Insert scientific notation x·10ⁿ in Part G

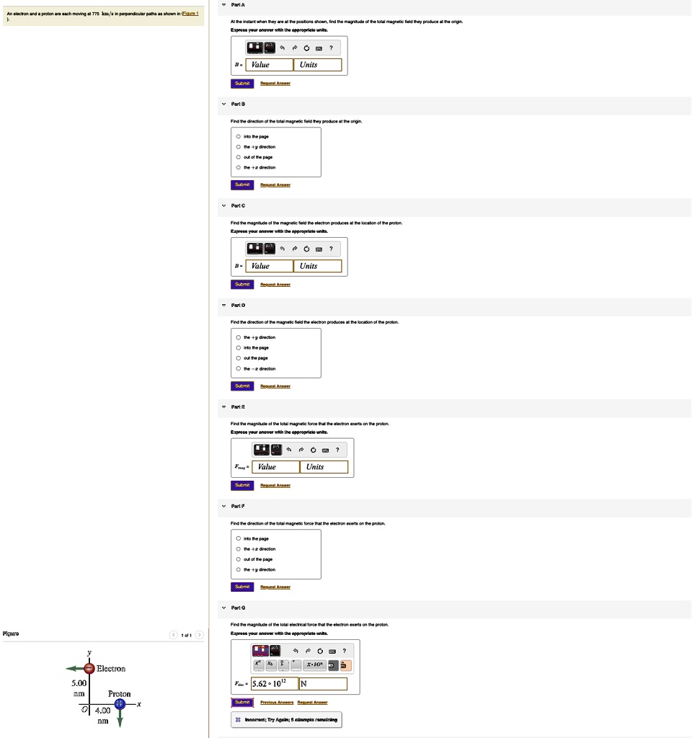pos(314,665)
